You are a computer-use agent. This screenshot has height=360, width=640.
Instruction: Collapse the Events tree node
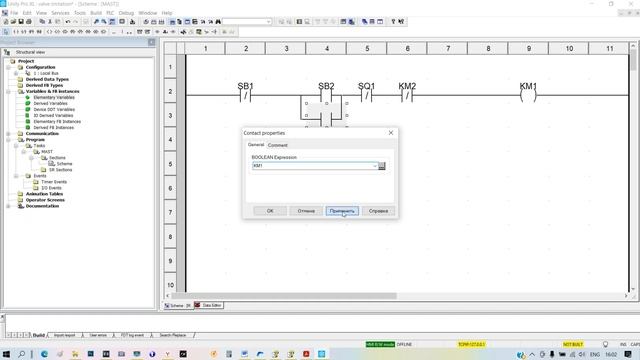click(x=16, y=176)
